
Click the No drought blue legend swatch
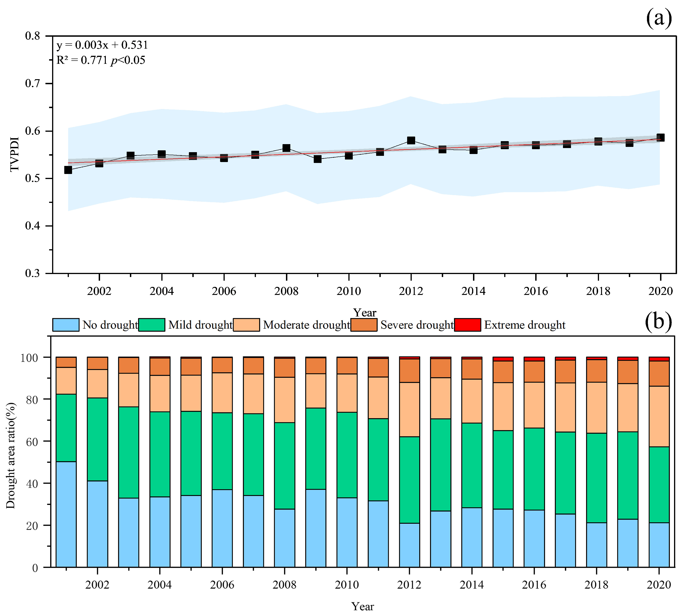pyautogui.click(x=66, y=325)
